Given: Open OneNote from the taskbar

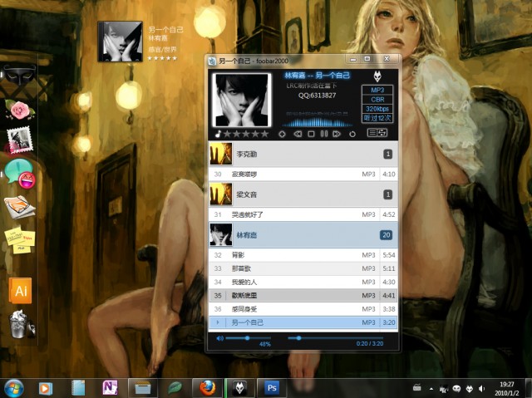Looking at the screenshot, I should (111, 387).
